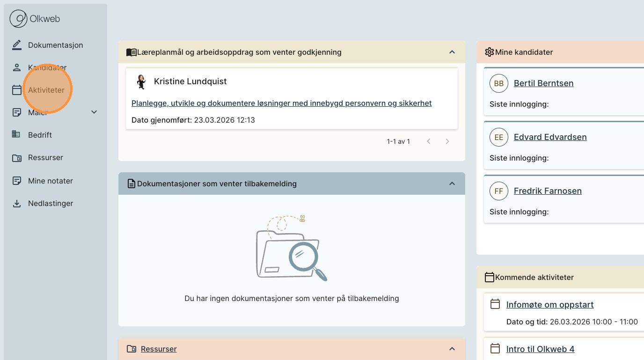
Task: Open Mine notater in sidebar
Action: pos(50,181)
